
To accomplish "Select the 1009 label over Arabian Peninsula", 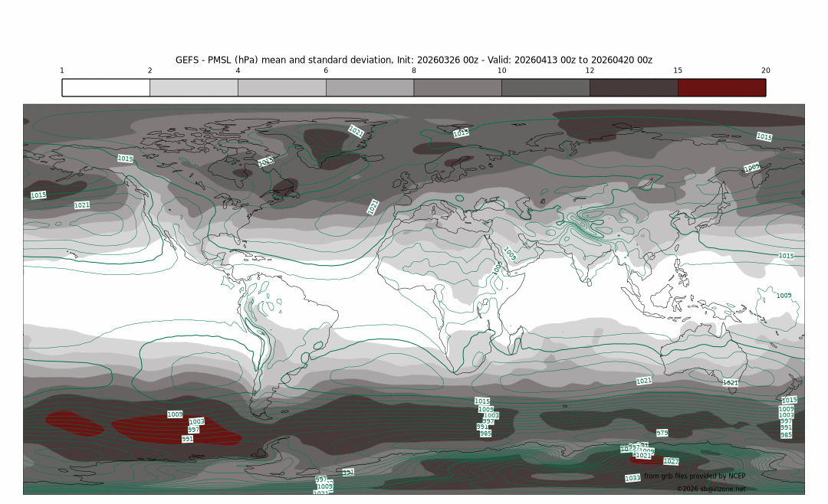I will [x=510, y=252].
